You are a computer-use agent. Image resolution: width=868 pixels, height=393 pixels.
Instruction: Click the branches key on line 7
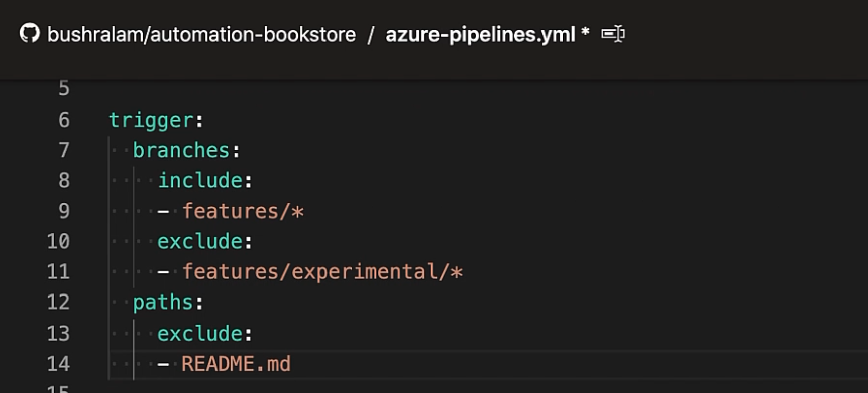pos(181,150)
